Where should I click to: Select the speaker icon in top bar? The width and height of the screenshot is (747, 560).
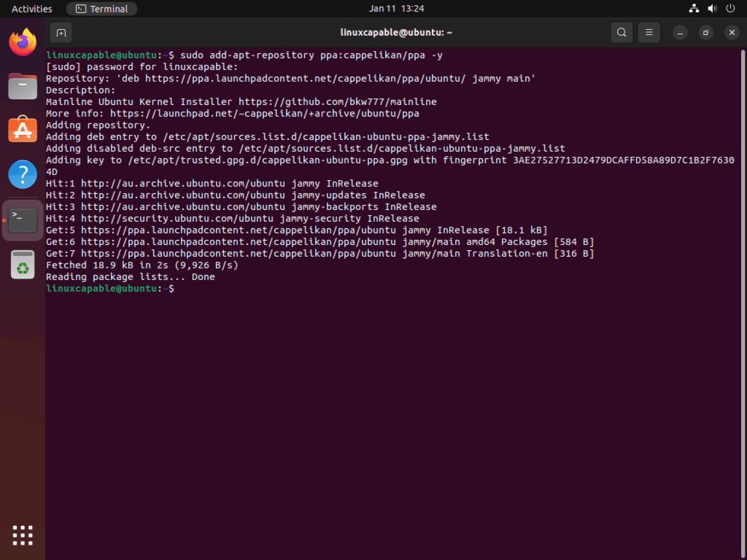pyautogui.click(x=711, y=8)
